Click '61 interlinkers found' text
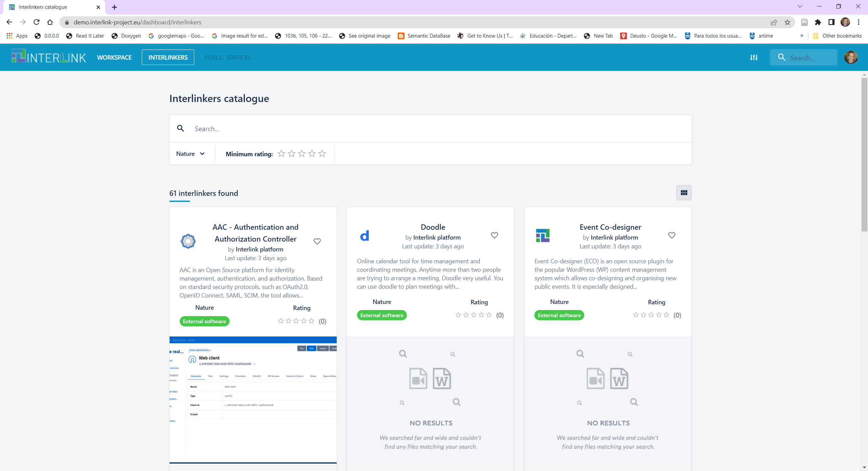 click(204, 193)
